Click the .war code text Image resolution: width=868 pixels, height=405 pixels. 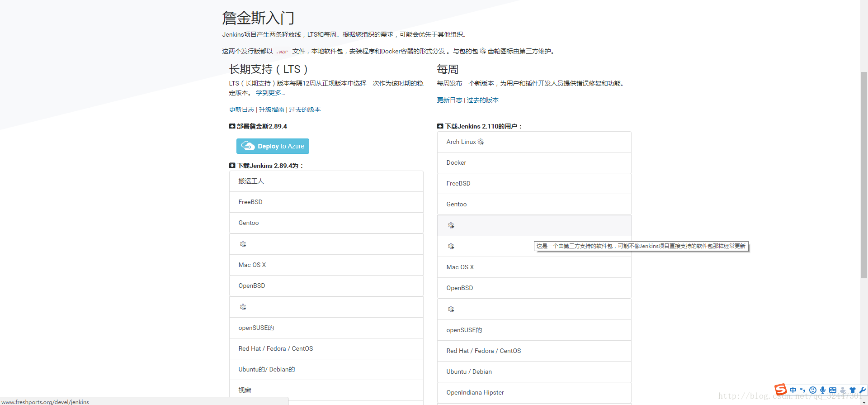coord(283,52)
